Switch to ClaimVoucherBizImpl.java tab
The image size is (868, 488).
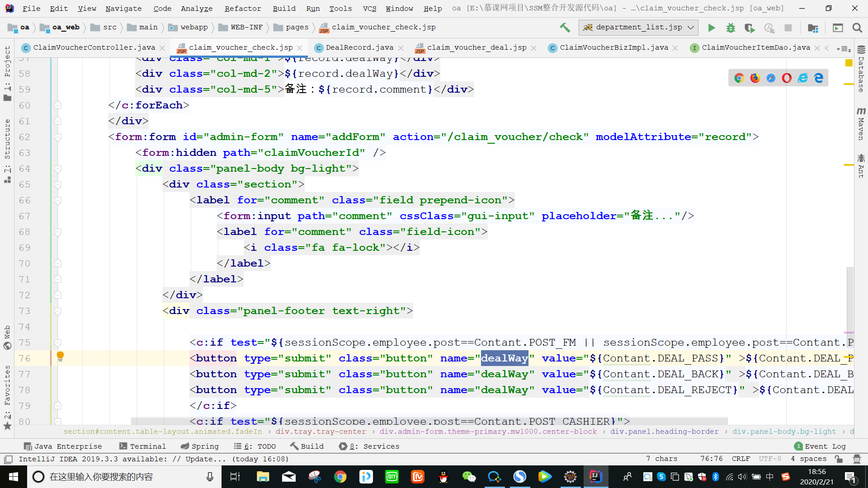613,47
